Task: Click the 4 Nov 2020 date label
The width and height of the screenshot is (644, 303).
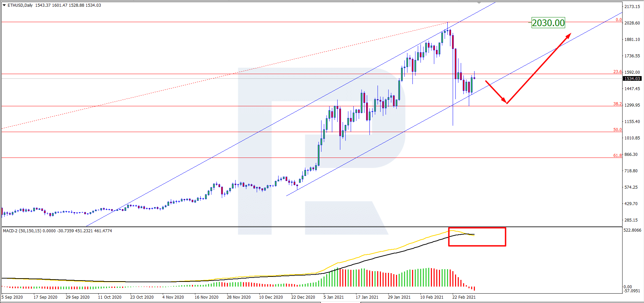Action: coord(173,297)
